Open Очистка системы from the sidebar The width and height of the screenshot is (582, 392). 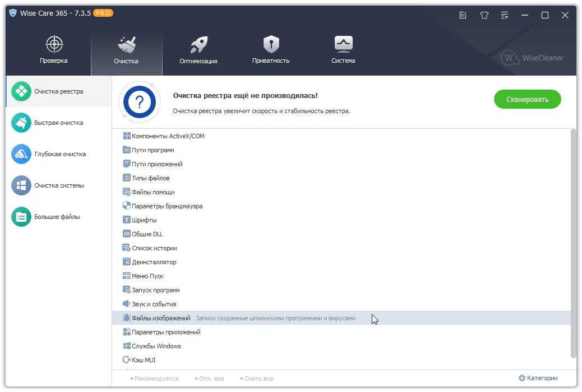(58, 185)
